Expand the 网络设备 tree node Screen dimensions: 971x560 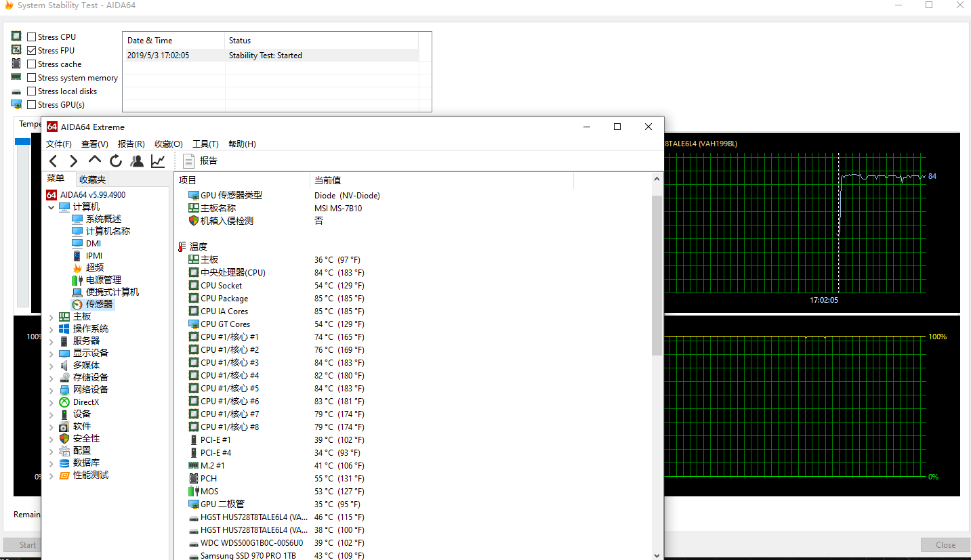point(51,389)
